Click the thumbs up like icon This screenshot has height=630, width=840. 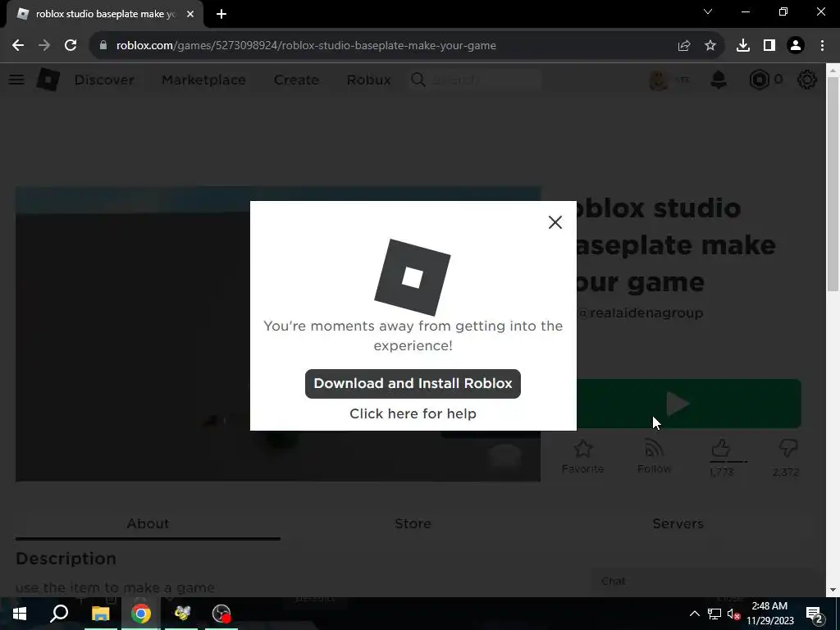721,448
